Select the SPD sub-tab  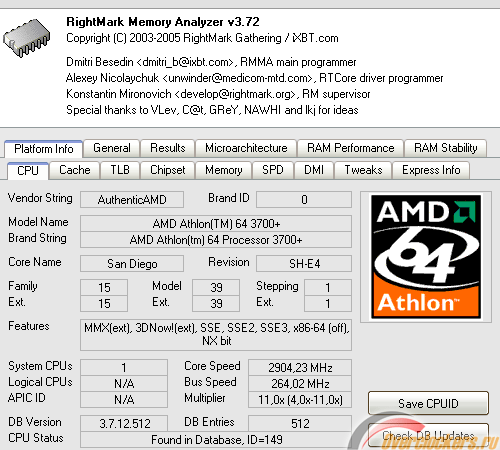273,170
